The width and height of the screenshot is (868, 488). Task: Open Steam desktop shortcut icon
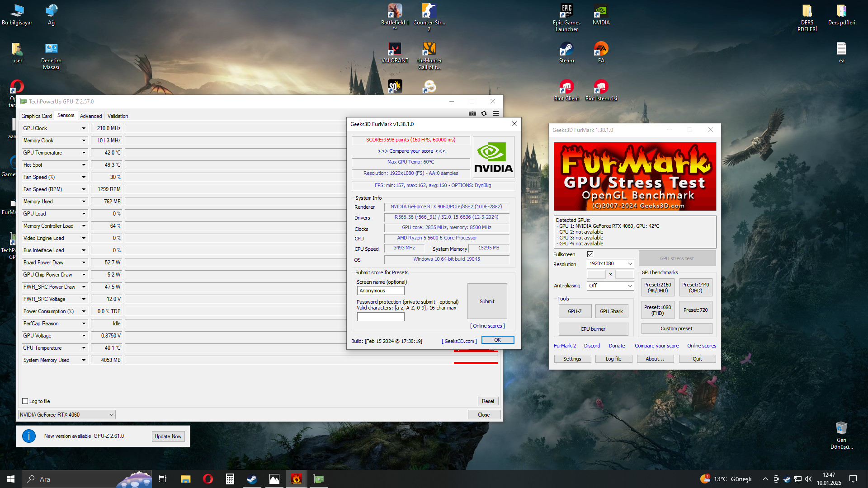[x=566, y=49]
